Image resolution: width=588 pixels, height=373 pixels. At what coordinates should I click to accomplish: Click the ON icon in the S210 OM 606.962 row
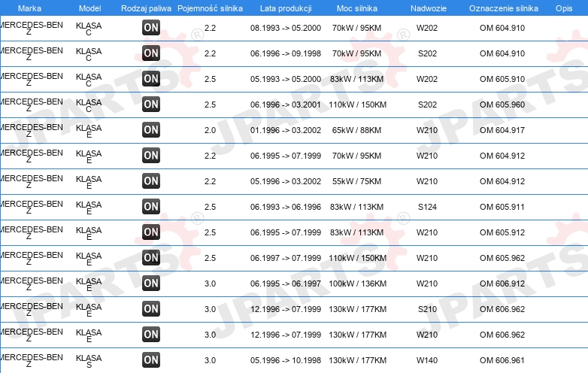tap(151, 309)
